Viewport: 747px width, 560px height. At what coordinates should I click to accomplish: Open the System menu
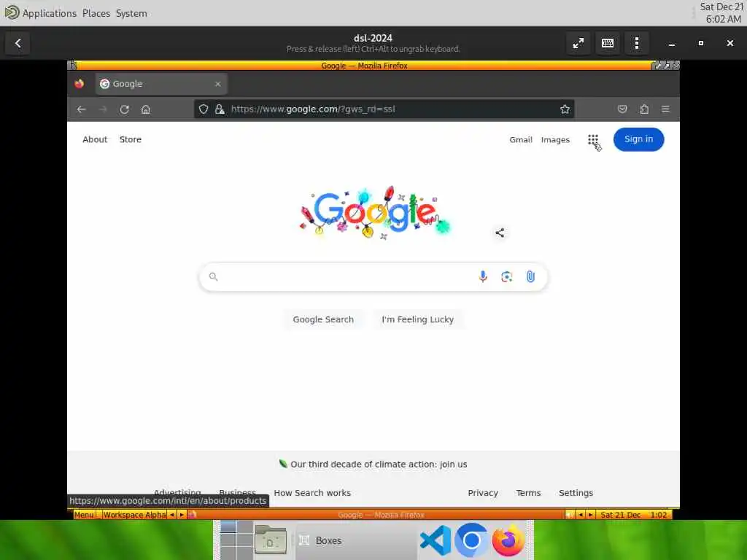131,13
